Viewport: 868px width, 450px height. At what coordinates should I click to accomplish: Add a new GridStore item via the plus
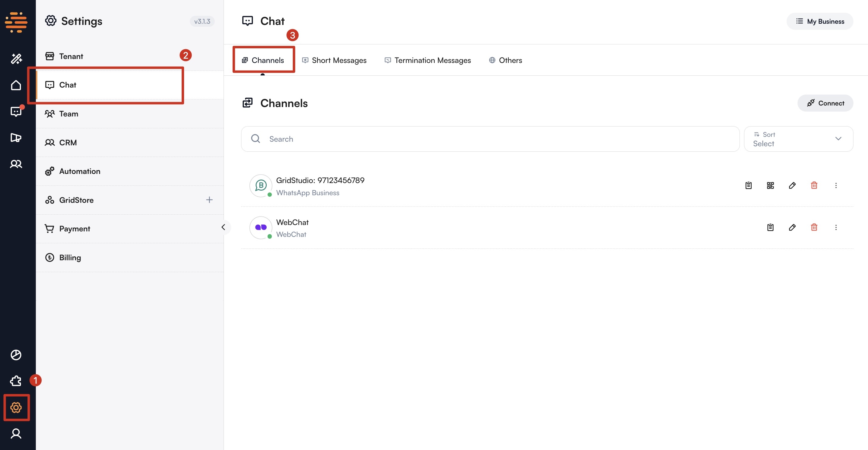[x=209, y=200]
